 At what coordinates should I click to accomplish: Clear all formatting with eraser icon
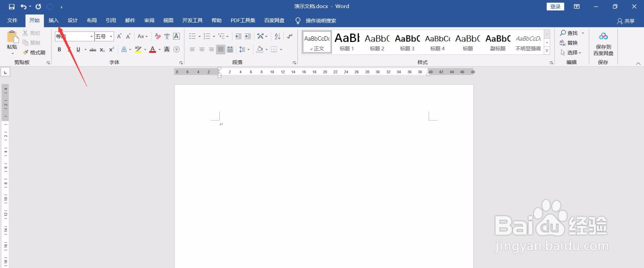point(158,36)
